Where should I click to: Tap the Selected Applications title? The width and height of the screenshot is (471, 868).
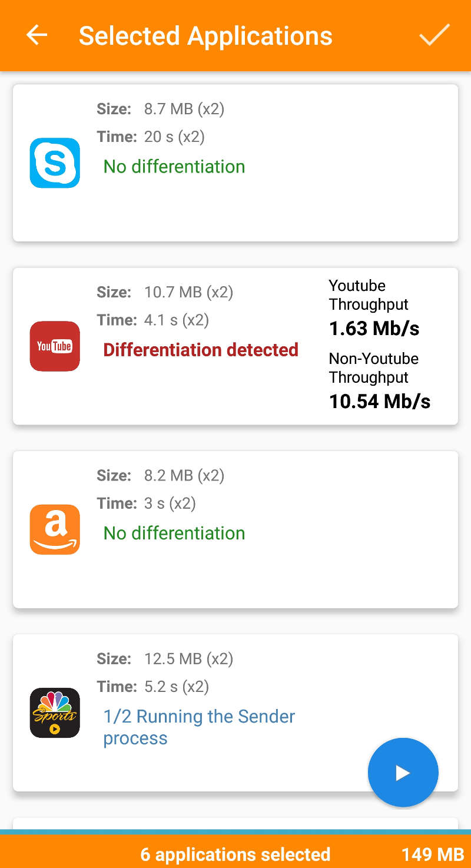(x=205, y=35)
